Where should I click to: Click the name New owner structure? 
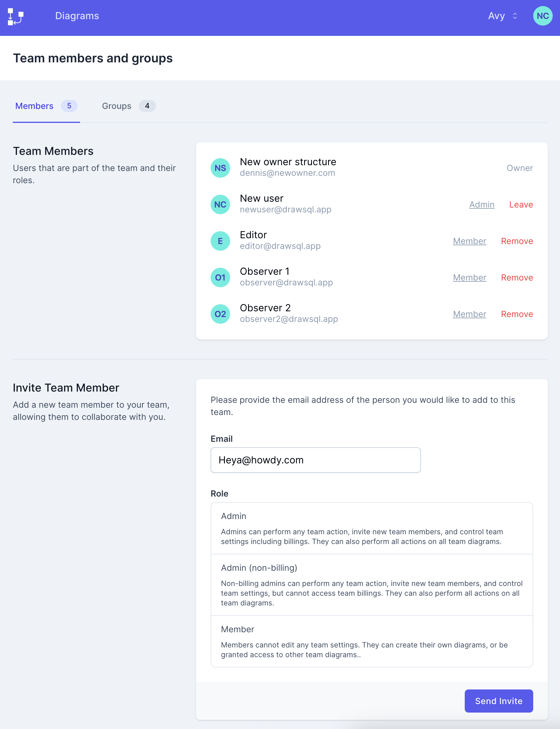(x=288, y=162)
